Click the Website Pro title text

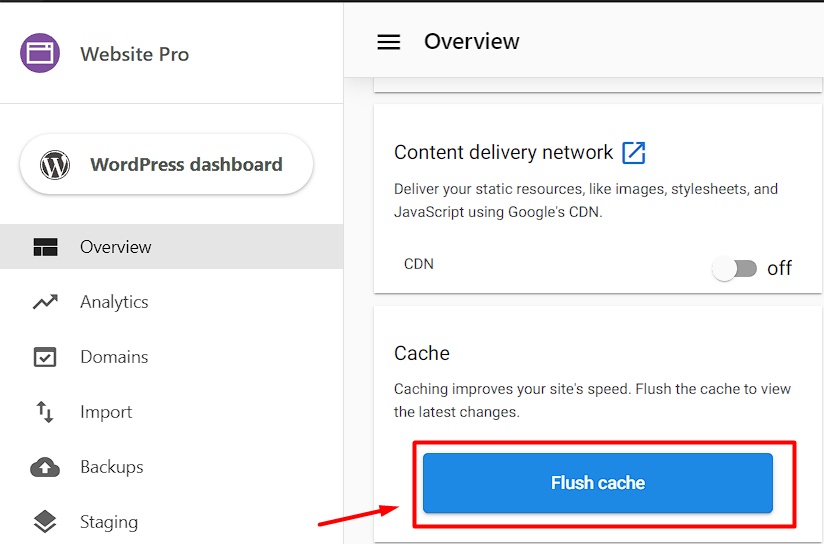click(x=135, y=54)
